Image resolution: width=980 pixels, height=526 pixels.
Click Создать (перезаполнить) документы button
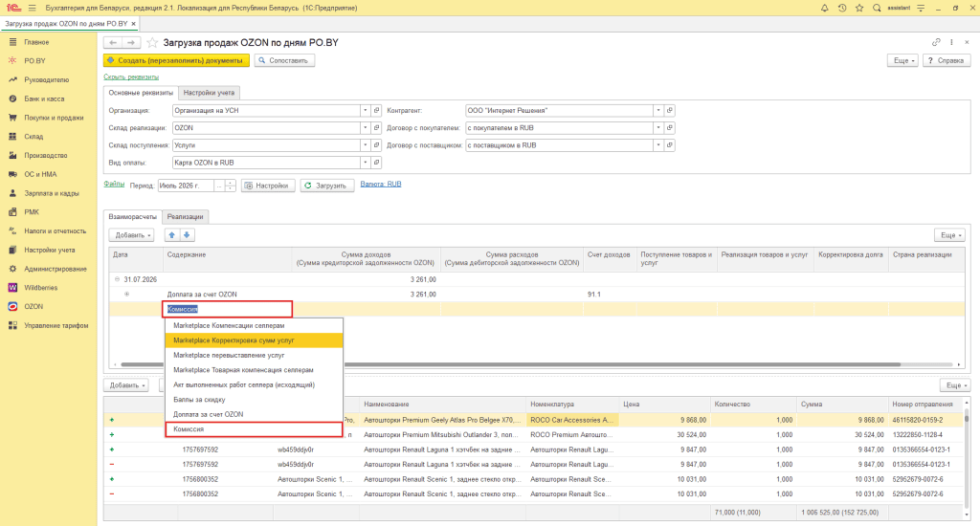tap(176, 60)
